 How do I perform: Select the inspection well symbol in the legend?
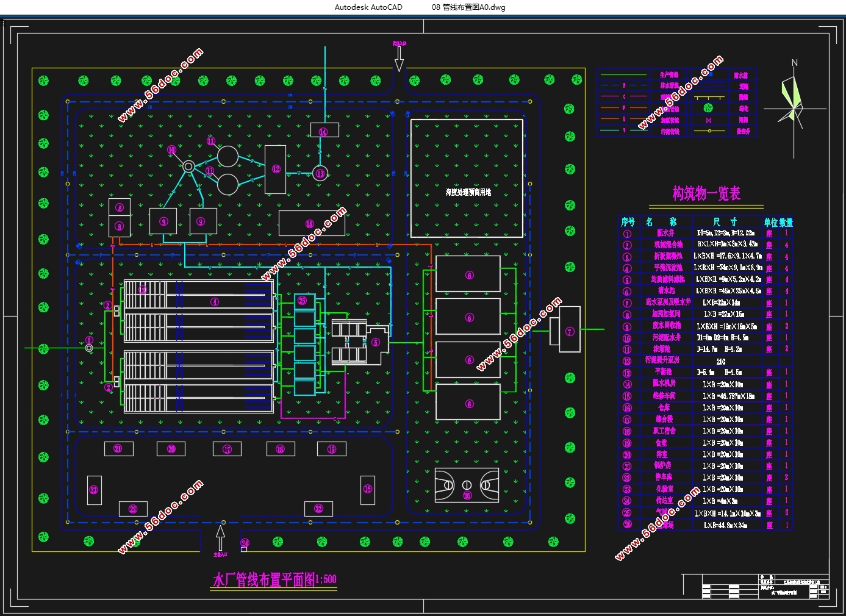click(x=708, y=131)
